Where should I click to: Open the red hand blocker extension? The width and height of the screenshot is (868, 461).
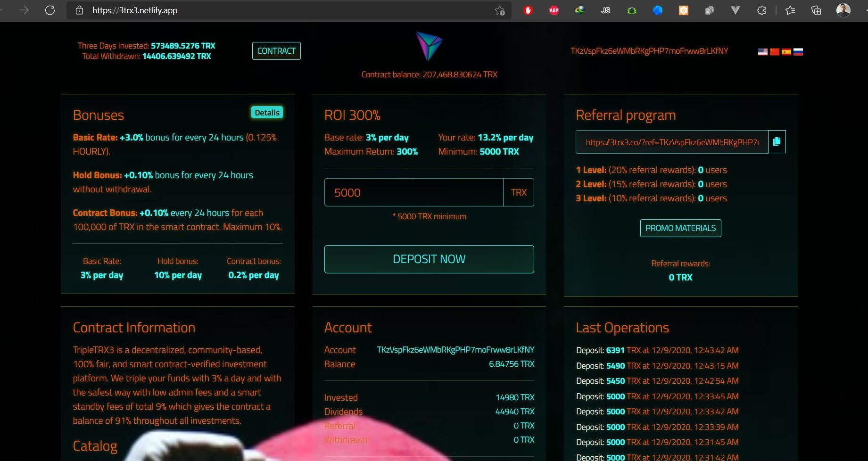coord(528,10)
